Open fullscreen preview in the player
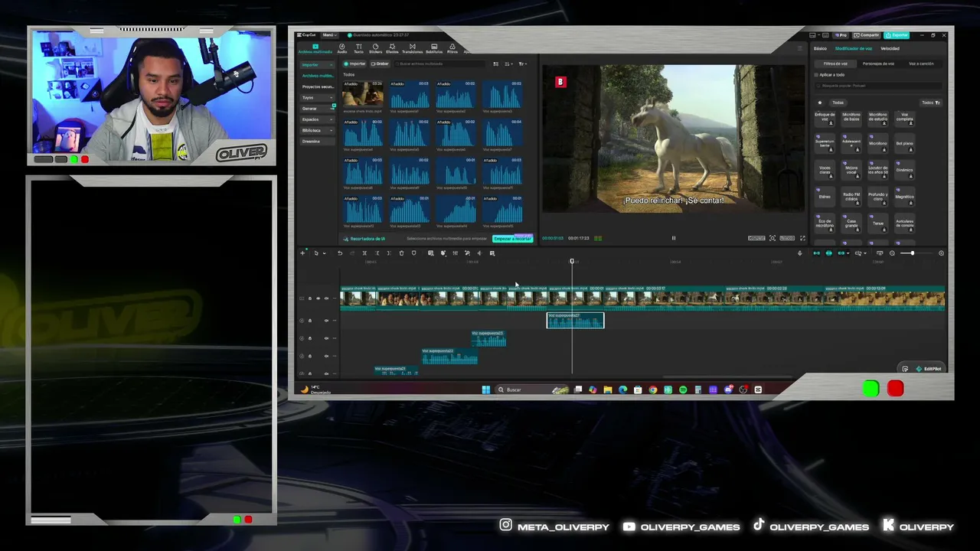980x551 pixels. (x=802, y=238)
